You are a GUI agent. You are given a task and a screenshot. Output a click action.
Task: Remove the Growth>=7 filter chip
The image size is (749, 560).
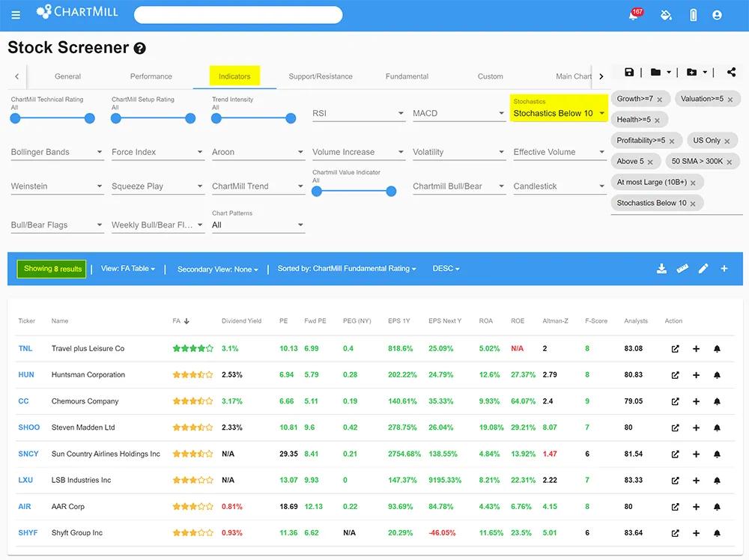click(x=659, y=100)
